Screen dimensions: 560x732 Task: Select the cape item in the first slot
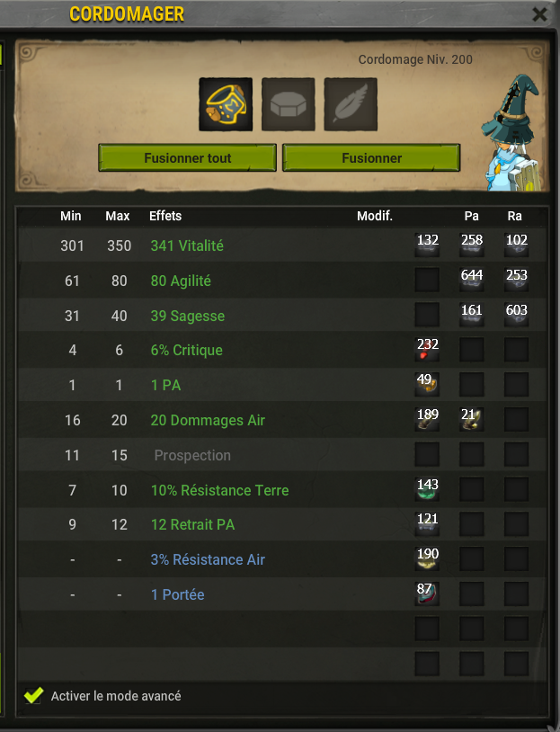click(226, 104)
